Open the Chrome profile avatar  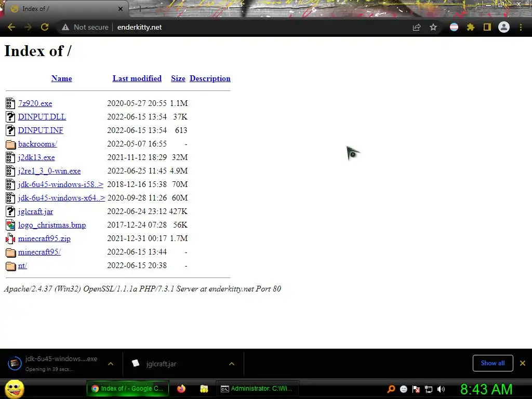(504, 27)
